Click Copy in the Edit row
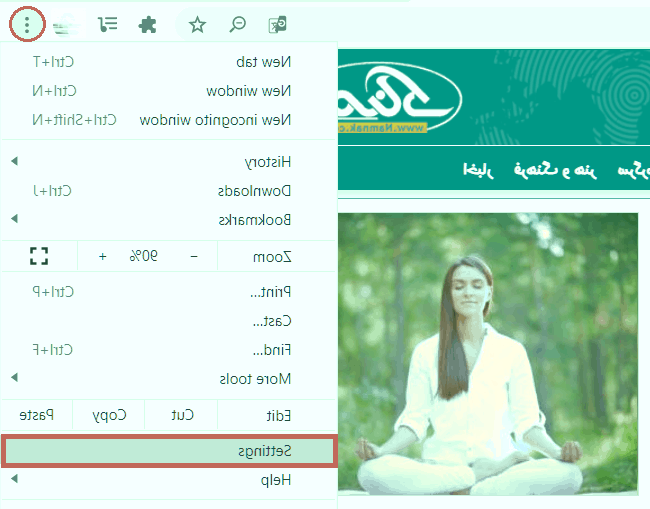 [x=109, y=416]
